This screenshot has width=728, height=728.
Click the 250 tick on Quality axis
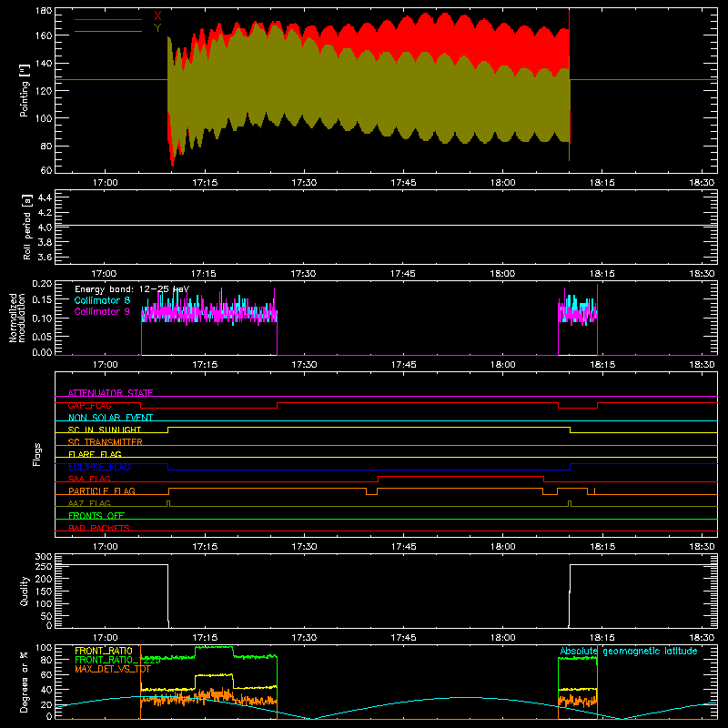pos(44,567)
